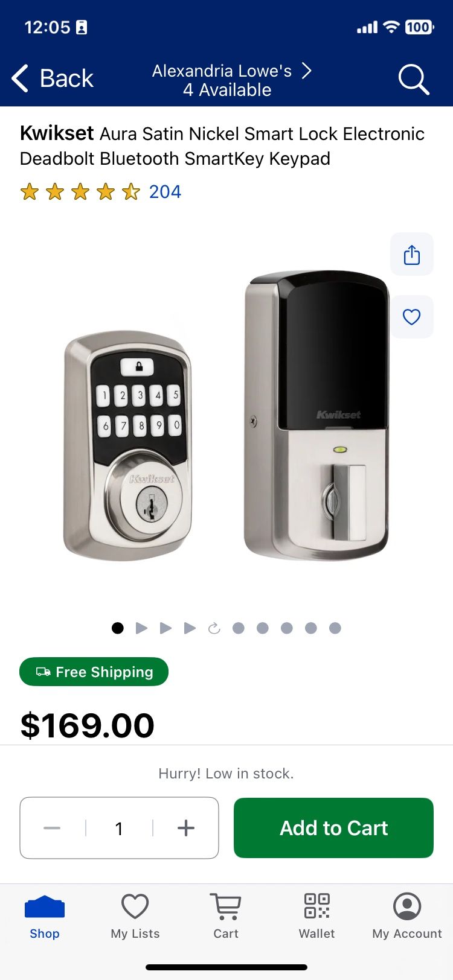Screen dimensions: 453x980
Task: Open the Cart tab
Action: coord(226,916)
